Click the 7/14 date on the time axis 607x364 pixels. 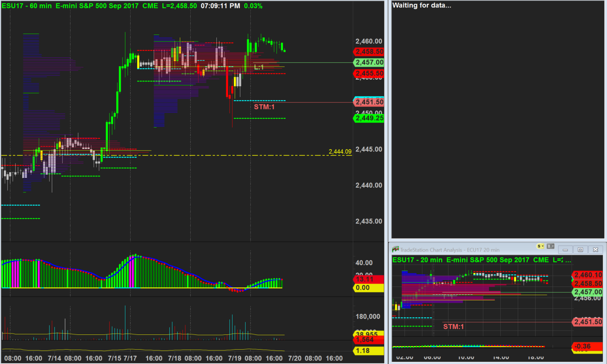tap(54, 358)
